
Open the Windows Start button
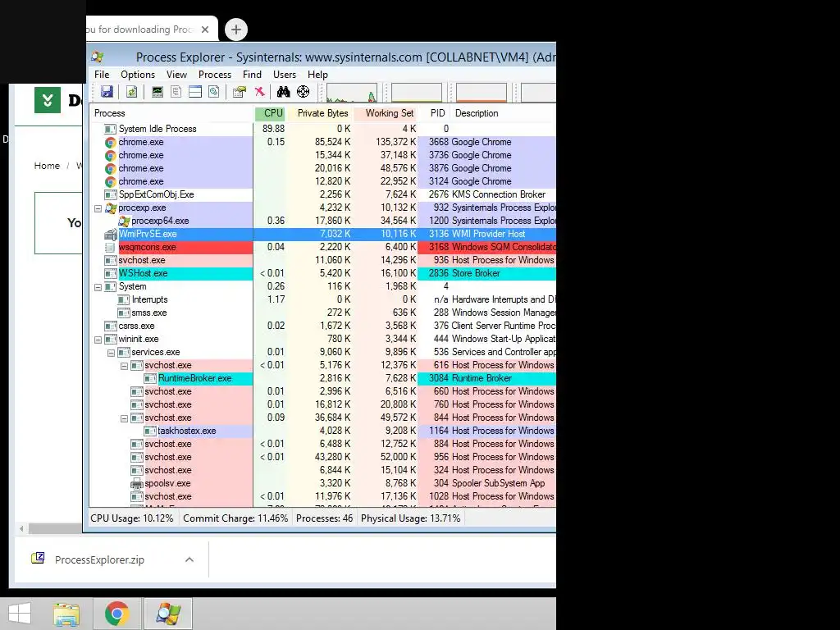[20, 614]
